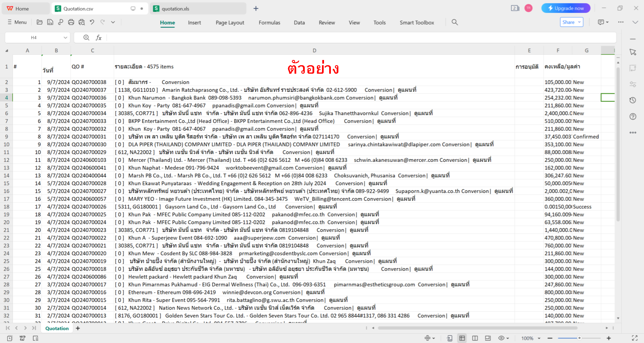Screen dimensions: 644x343
Task: Click the Confirmed status in row 9
Action: tap(586, 136)
